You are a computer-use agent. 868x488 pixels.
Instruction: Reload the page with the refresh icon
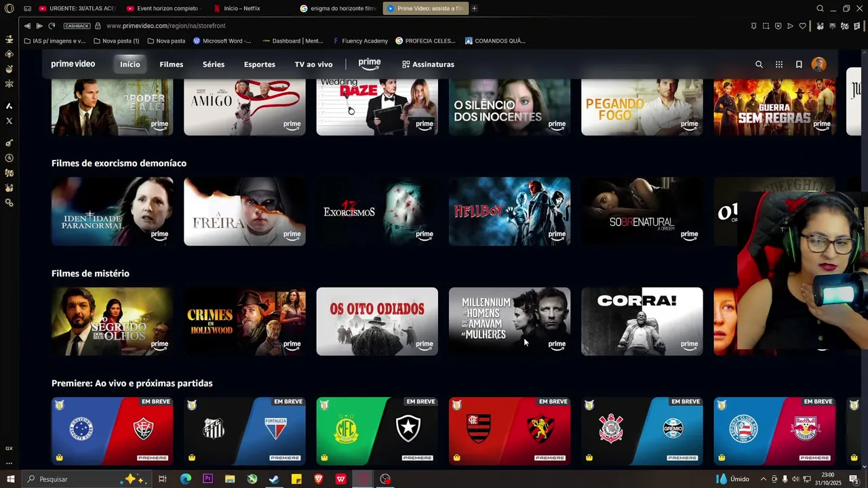pos(52,26)
